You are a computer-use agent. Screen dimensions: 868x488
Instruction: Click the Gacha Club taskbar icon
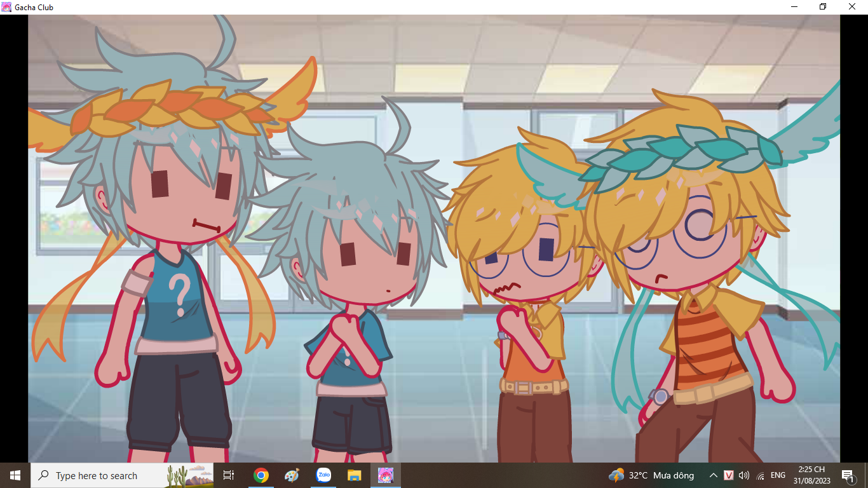pyautogui.click(x=386, y=475)
